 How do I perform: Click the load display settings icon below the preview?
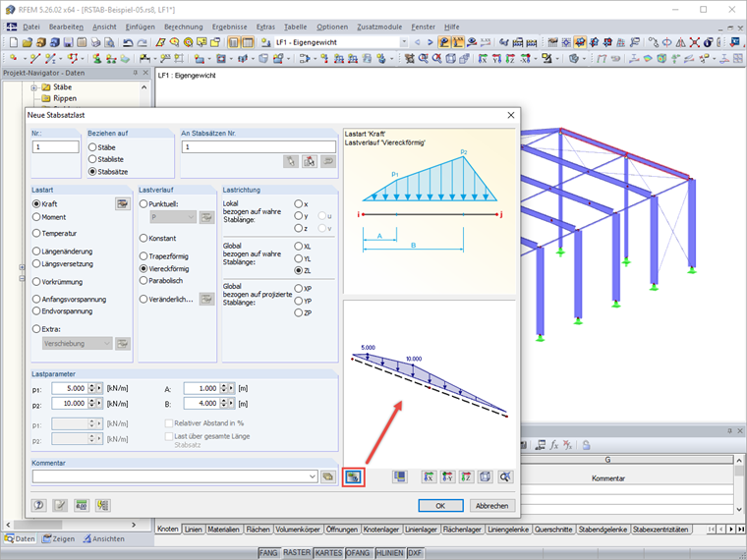pyautogui.click(x=354, y=477)
